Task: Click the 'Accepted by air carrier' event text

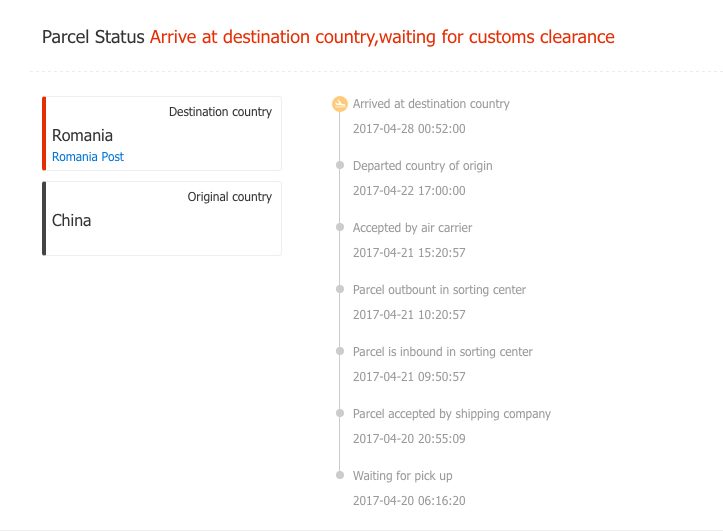Action: coord(412,228)
